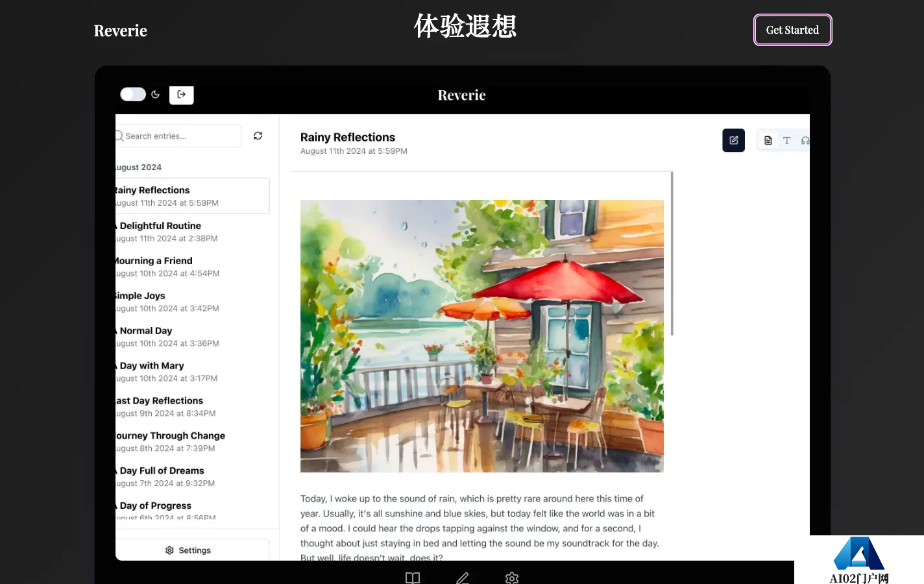The height and width of the screenshot is (584, 924).
Task: Open the edit entry pencil button
Action: 733,140
